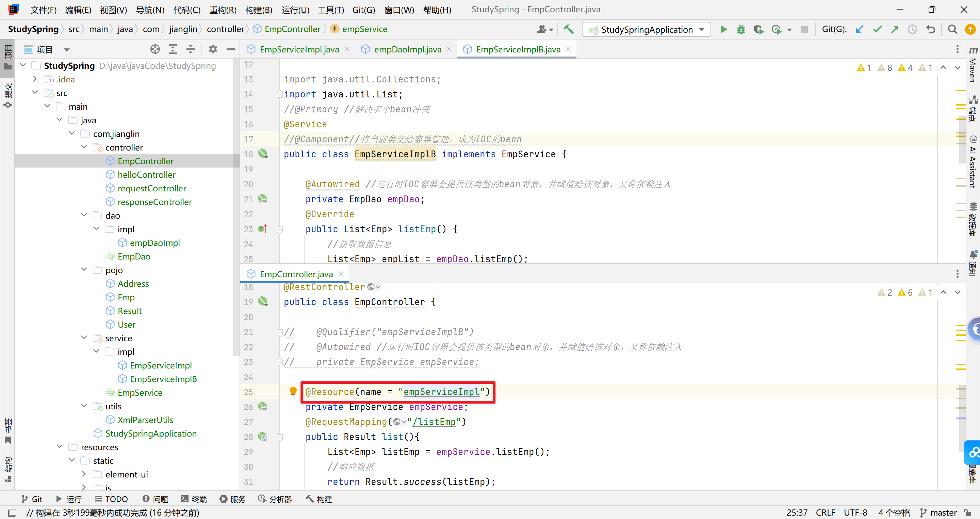Open the 重构(R) menu
980x519 pixels.
click(223, 10)
